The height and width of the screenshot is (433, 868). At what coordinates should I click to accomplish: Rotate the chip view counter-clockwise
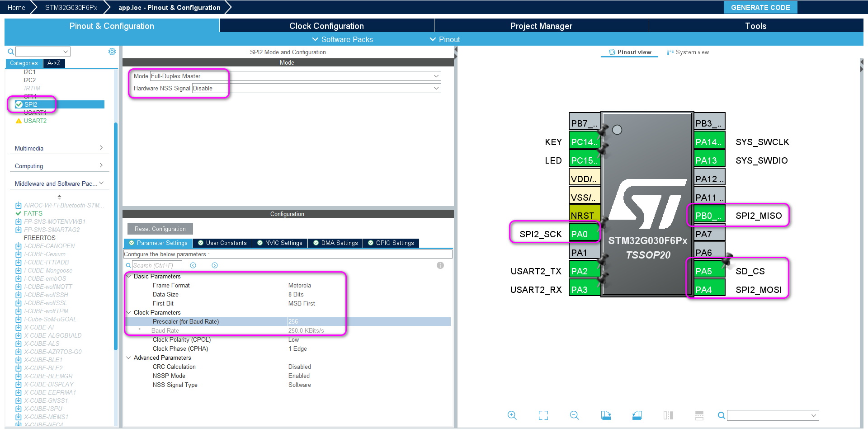(637, 415)
